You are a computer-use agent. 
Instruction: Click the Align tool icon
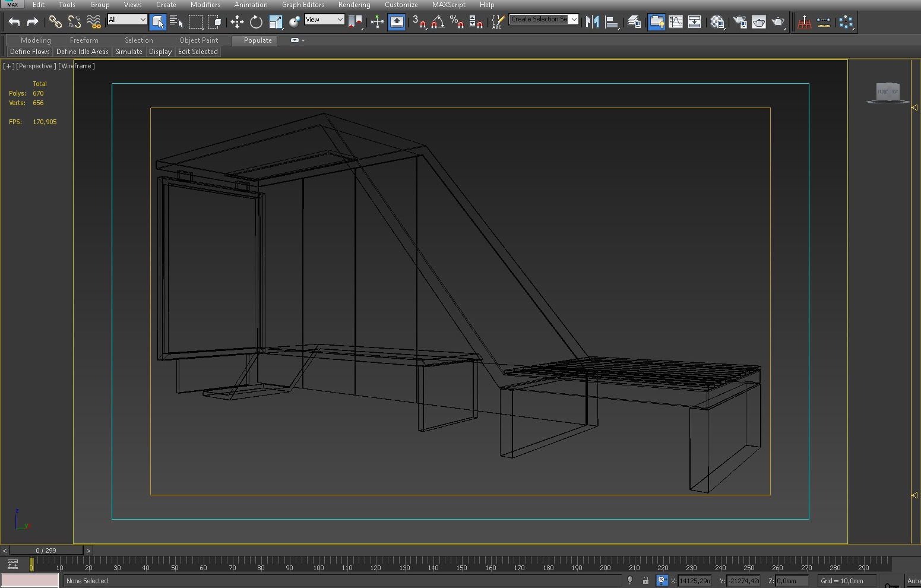click(612, 22)
